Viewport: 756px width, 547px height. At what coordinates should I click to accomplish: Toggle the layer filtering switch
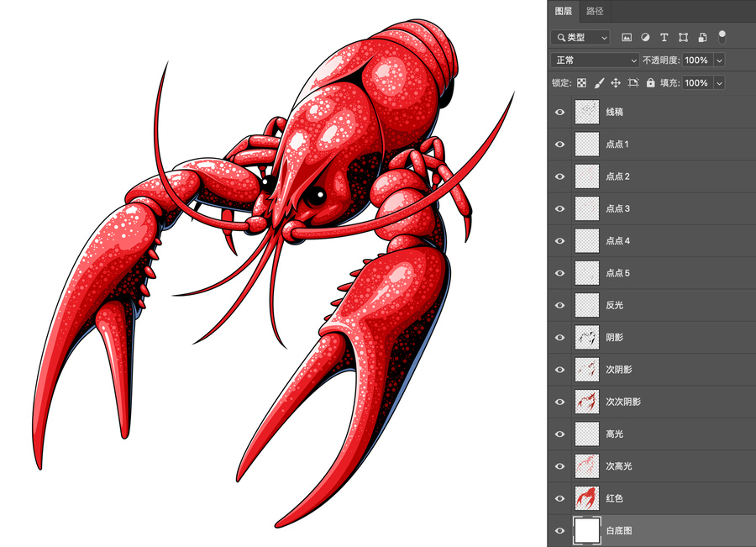click(722, 37)
